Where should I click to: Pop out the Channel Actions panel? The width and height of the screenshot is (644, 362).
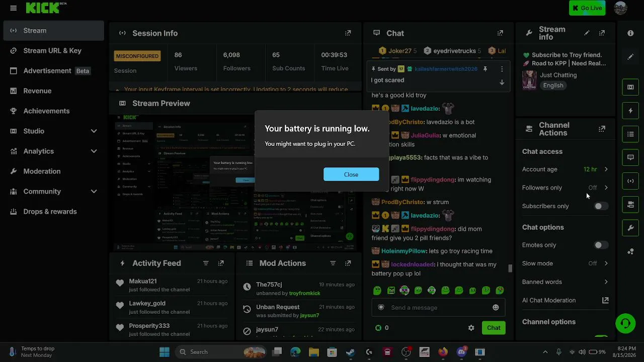(602, 129)
